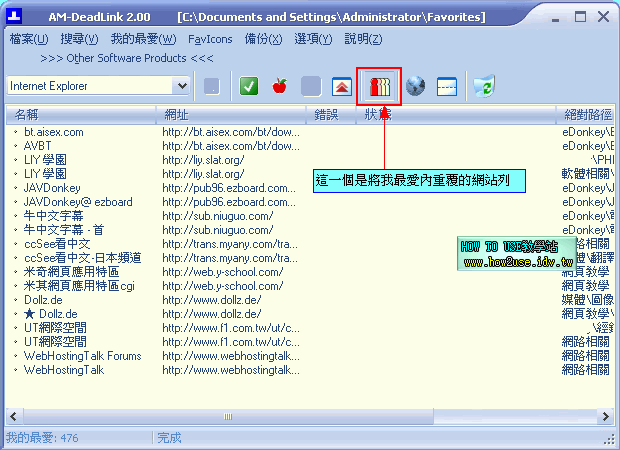Open the FavIcons menu

210,39
